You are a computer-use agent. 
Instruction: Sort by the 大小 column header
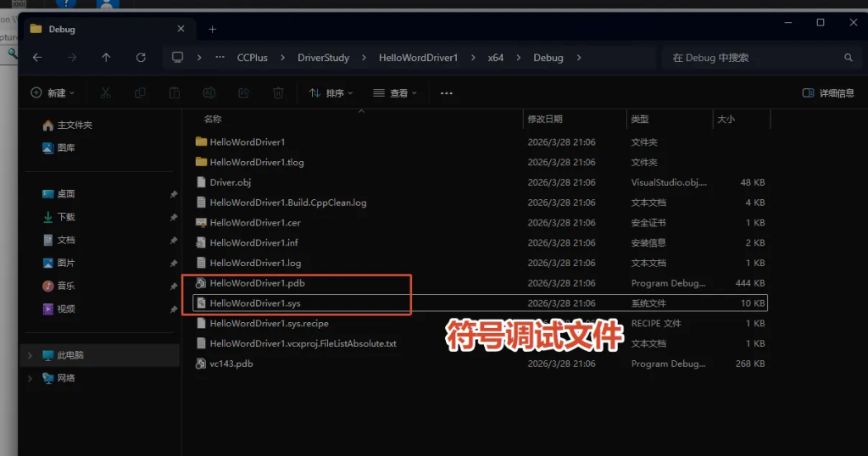pyautogui.click(x=726, y=119)
